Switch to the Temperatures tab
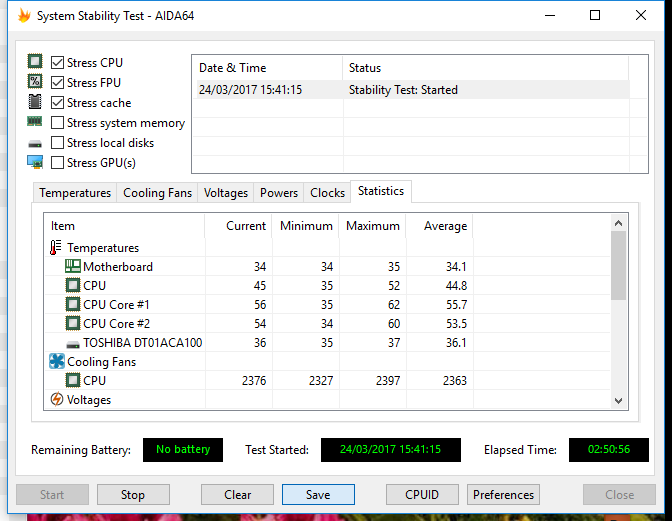 [75, 193]
